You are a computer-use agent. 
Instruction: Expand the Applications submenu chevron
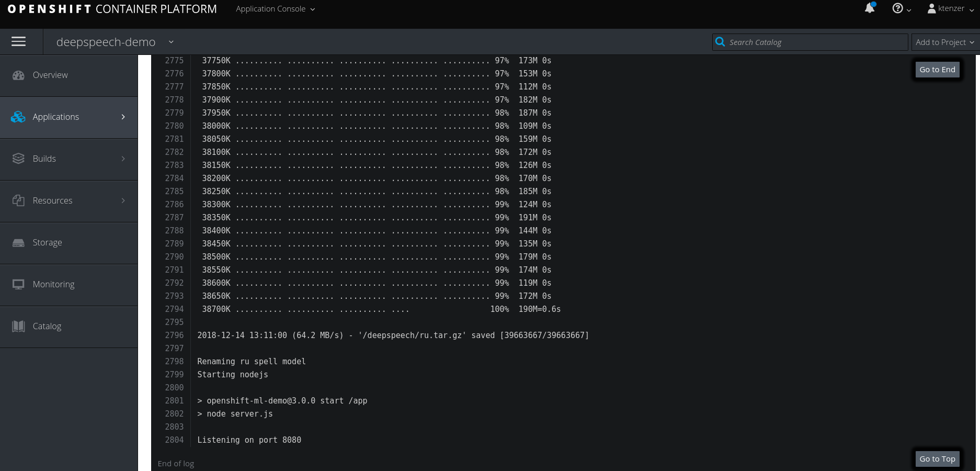123,117
